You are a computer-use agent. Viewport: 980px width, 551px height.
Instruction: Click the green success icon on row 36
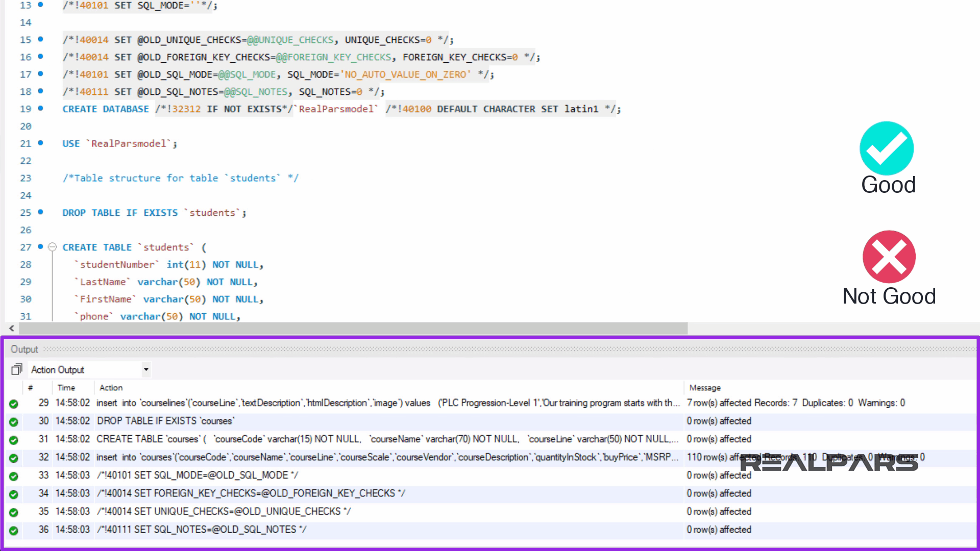[14, 531]
